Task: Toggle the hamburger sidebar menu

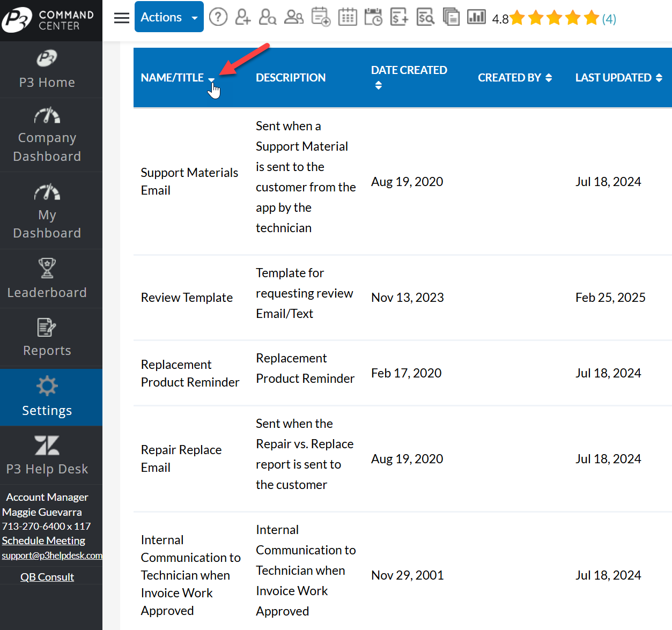Action: pos(122,18)
